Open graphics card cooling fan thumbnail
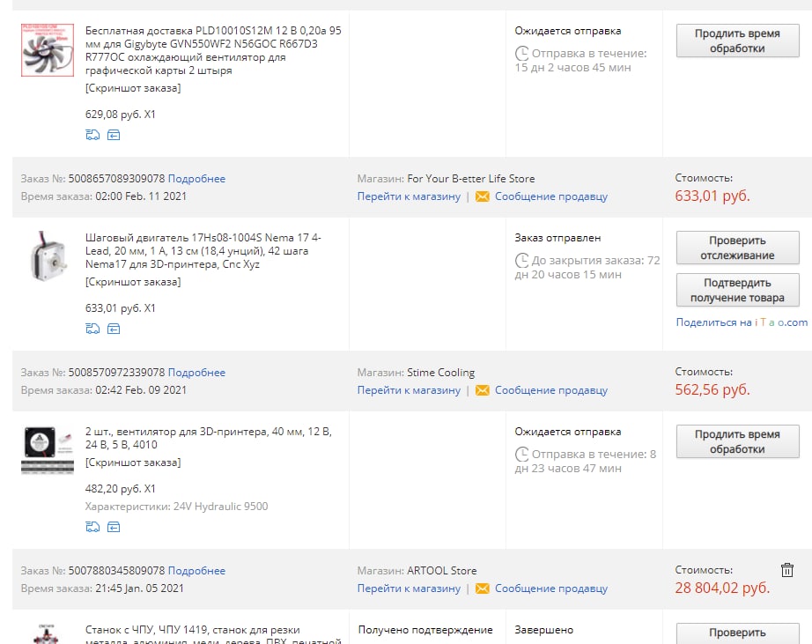Screen dimensions: 812x644 [48, 50]
